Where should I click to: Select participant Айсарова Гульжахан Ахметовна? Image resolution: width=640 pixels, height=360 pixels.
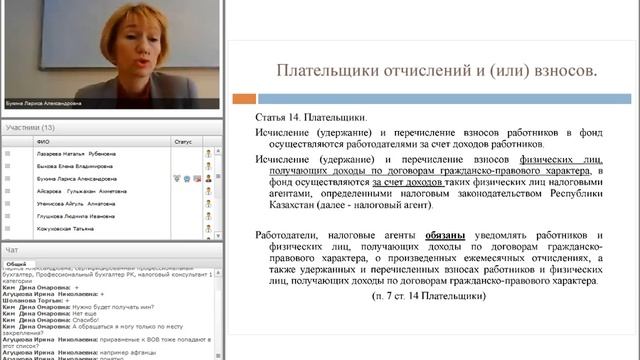pyautogui.click(x=82, y=191)
